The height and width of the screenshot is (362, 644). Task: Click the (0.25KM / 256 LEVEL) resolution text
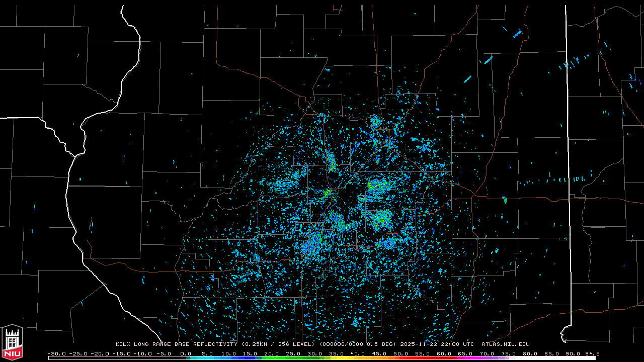coord(278,344)
